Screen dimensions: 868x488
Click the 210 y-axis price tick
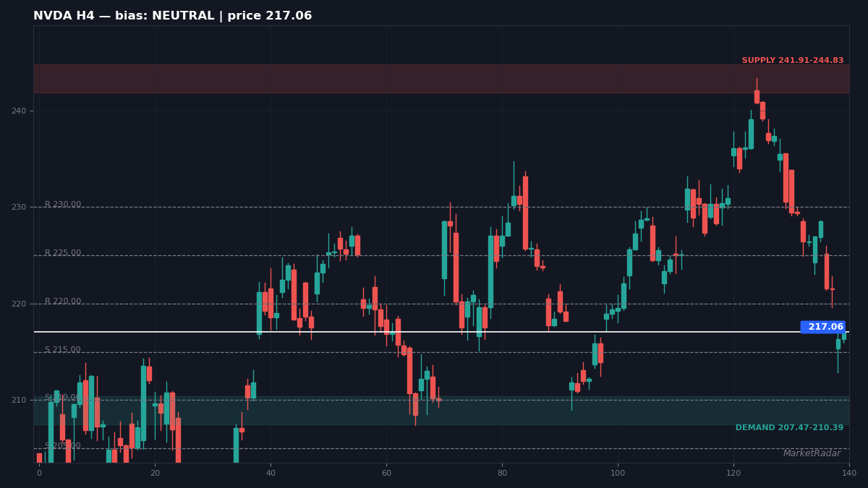(x=18, y=400)
